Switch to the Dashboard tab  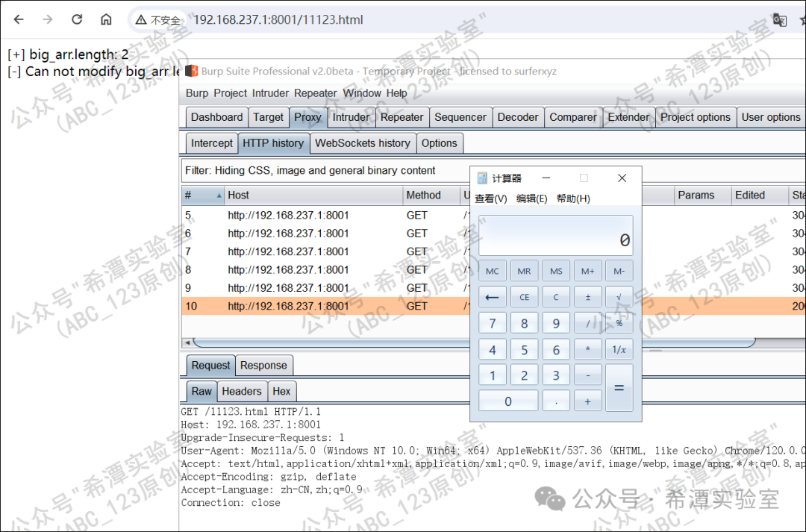point(216,117)
